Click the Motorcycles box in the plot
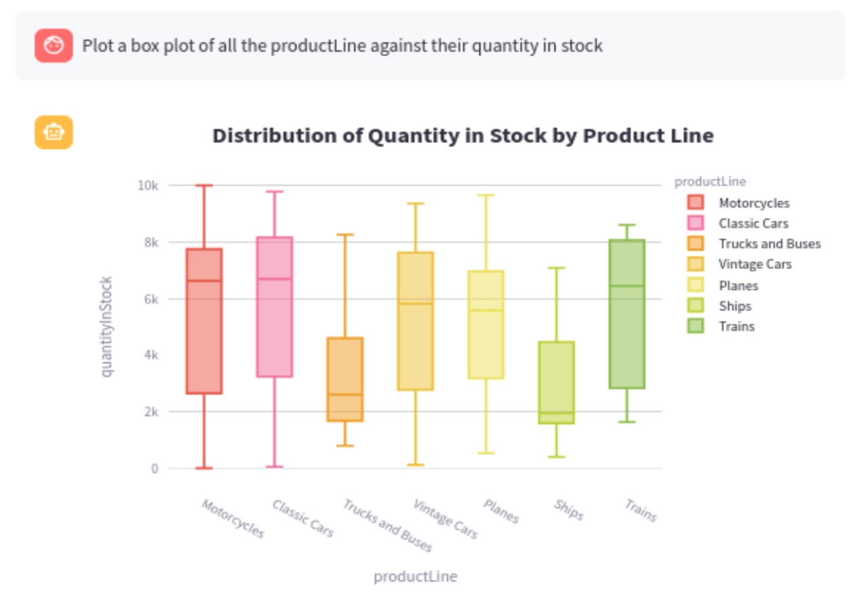Screen dimensions: 868x595 coord(204,321)
